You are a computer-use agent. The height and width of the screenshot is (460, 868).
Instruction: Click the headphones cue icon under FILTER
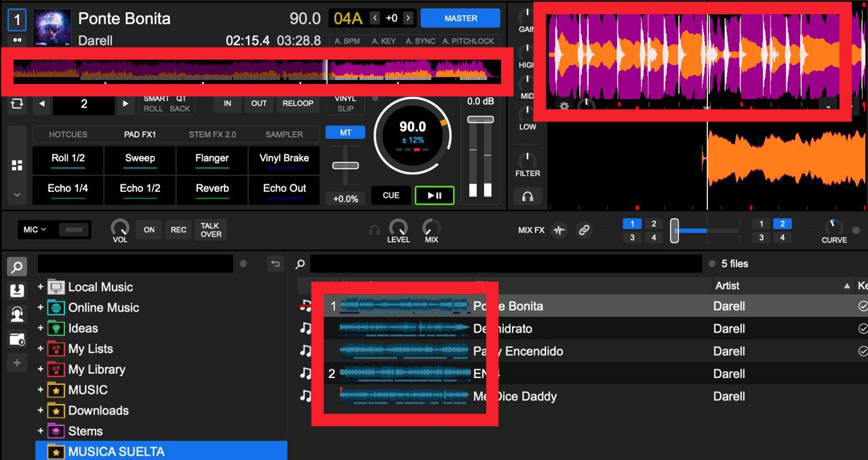[x=528, y=197]
